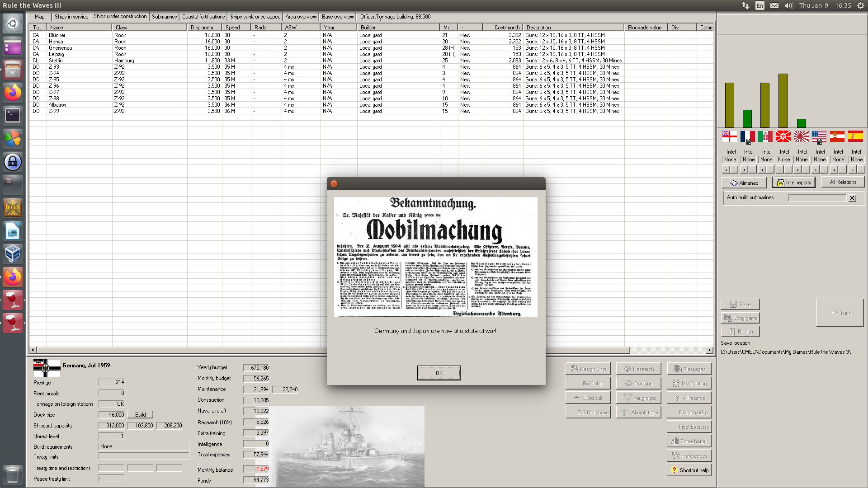Viewport: 868px width, 488px height.
Task: Sort table by the Name column header
Action: [80, 28]
